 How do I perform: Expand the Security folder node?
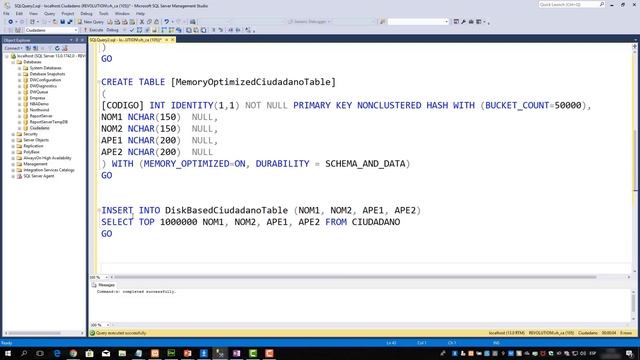tap(13, 134)
